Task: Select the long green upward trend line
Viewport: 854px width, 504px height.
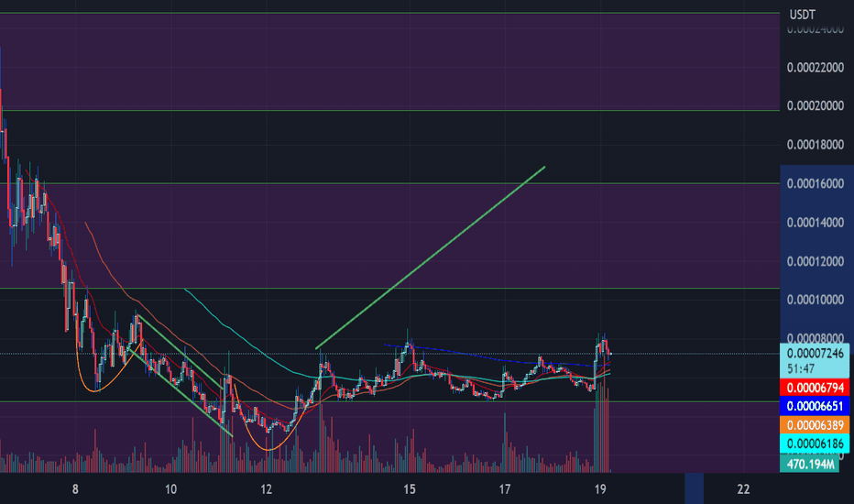Action: tap(431, 257)
